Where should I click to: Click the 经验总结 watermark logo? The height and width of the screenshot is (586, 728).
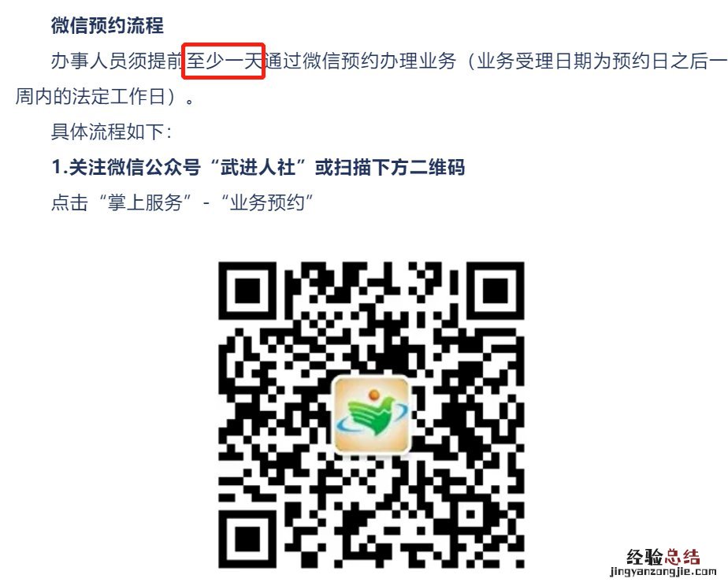[x=663, y=556]
